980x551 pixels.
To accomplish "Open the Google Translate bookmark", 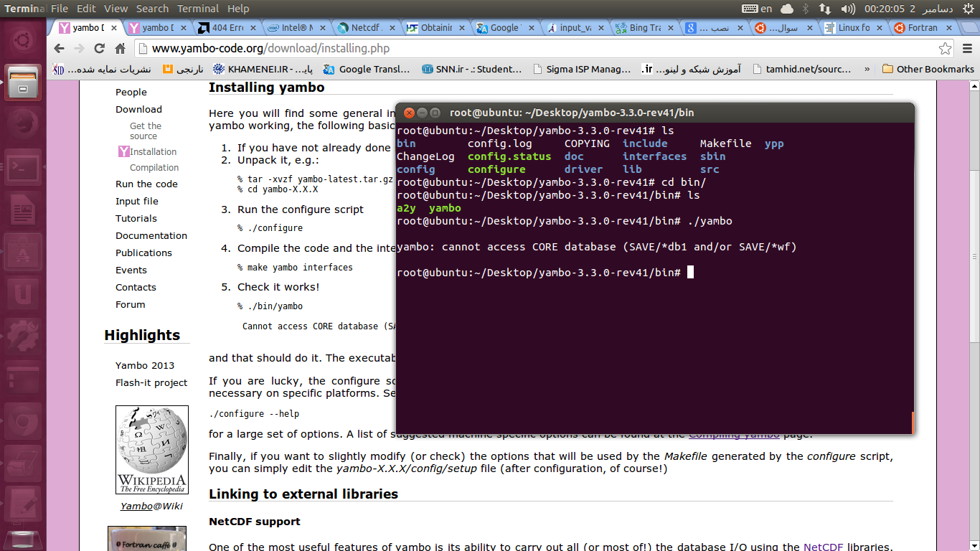I will [x=367, y=70].
